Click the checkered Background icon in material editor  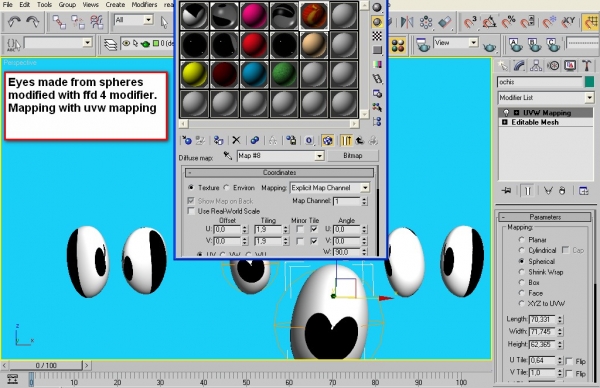point(377,36)
